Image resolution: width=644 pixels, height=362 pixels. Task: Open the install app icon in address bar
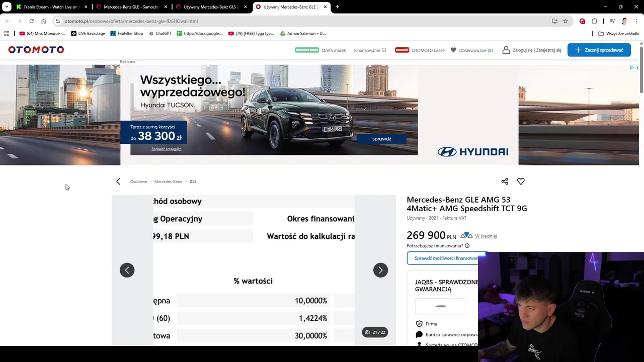[x=554, y=21]
